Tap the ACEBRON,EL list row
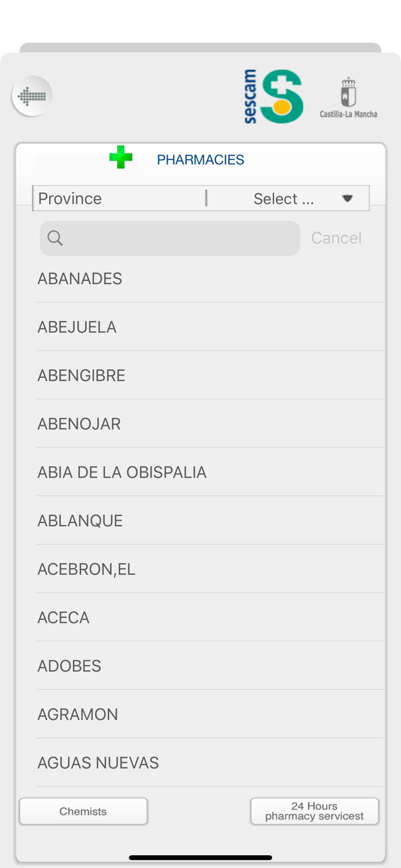The image size is (401, 868). [86, 569]
